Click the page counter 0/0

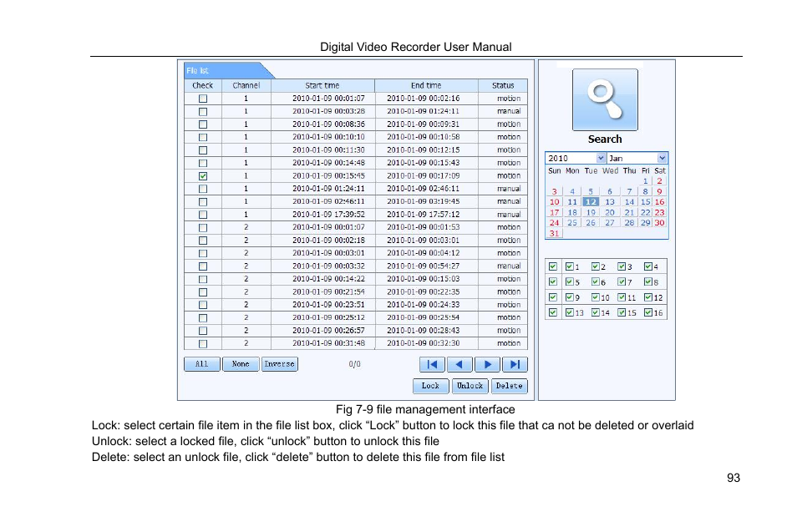point(354,364)
